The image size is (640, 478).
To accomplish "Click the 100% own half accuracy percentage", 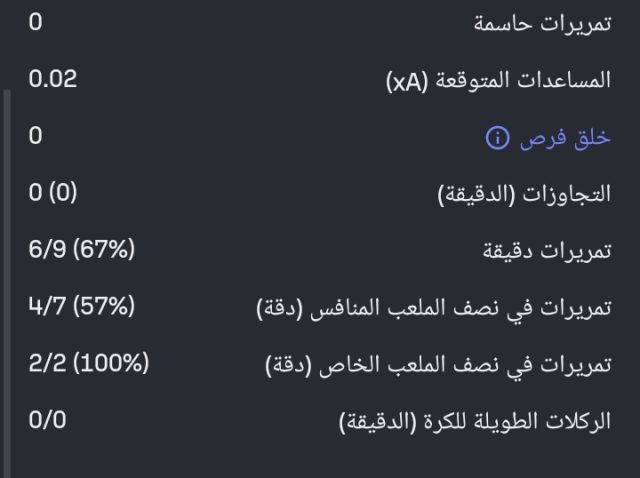I will point(109,362).
